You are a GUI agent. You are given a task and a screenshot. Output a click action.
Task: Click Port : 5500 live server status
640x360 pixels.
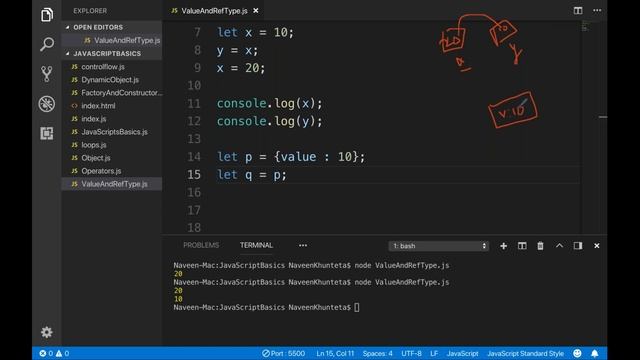(283, 353)
